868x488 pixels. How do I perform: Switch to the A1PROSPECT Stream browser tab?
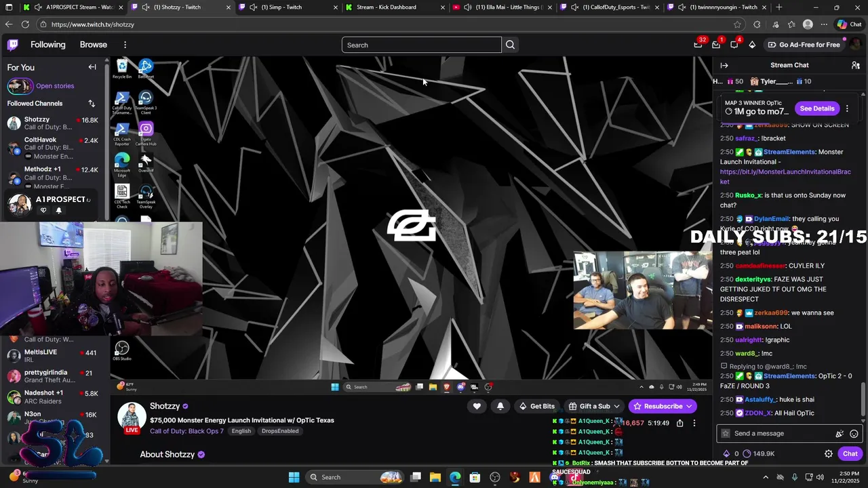73,7
